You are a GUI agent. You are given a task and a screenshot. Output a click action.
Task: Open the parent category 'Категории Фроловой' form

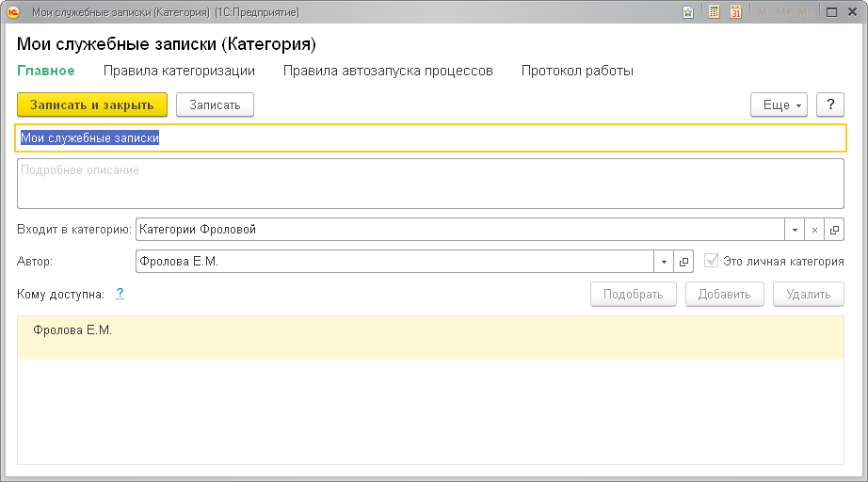point(834,230)
